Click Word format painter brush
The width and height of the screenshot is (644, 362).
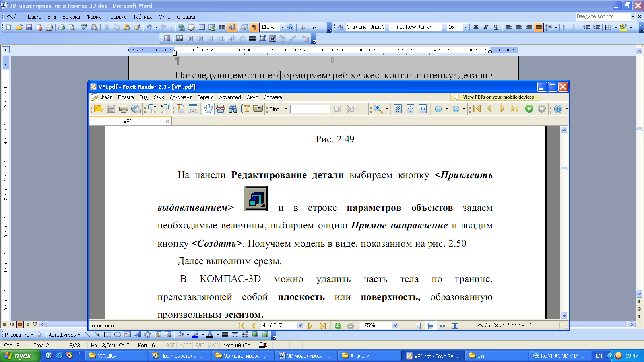click(137, 27)
